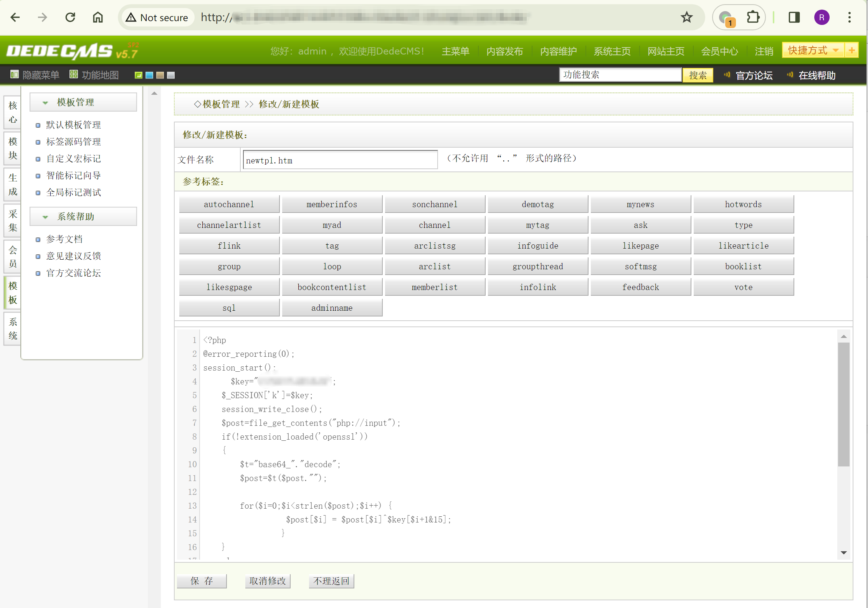Open 默认模板管理 in the sidebar
Screen dimensions: 868x608
73,125
